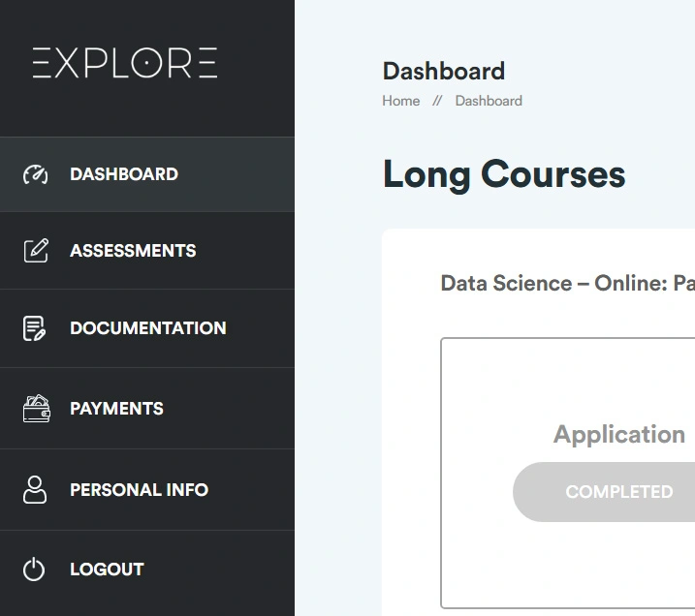Click the Payments wallet icon

coord(36,409)
